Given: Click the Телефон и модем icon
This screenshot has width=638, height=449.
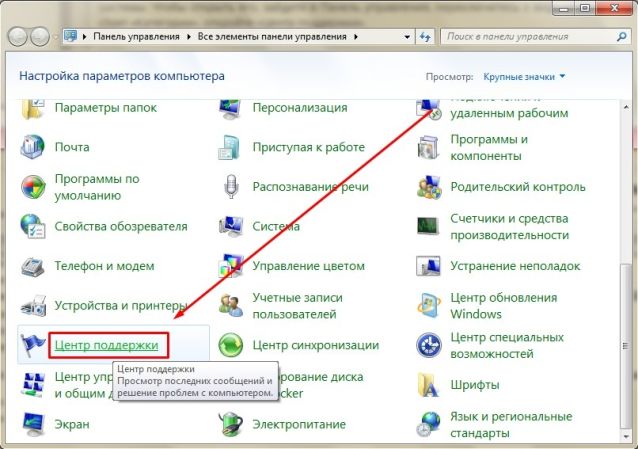Looking at the screenshot, I should (34, 266).
